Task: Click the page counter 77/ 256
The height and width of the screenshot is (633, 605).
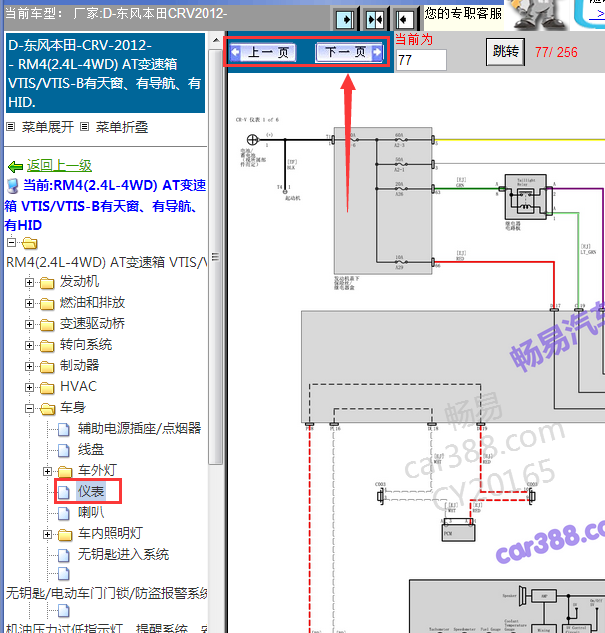Action: pyautogui.click(x=556, y=52)
